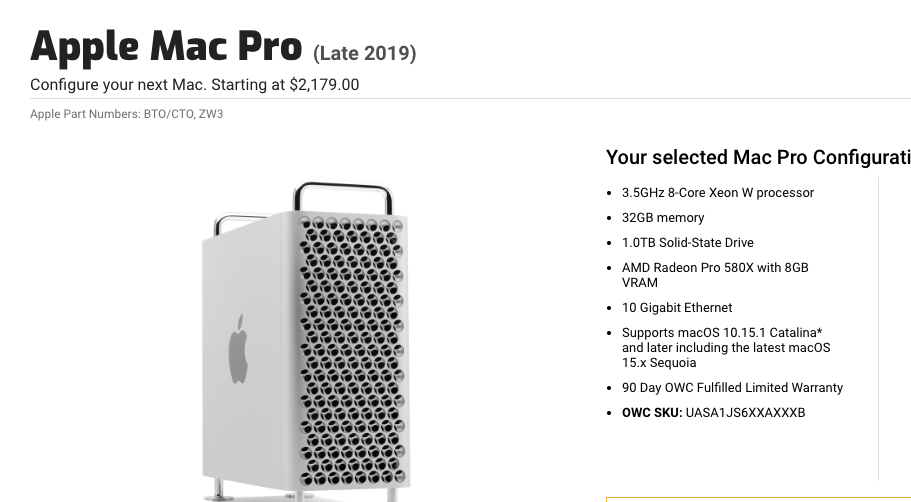This screenshot has width=911, height=502.
Task: Click the 1.0TB Solid-State Drive spec
Action: pyautogui.click(x=687, y=243)
